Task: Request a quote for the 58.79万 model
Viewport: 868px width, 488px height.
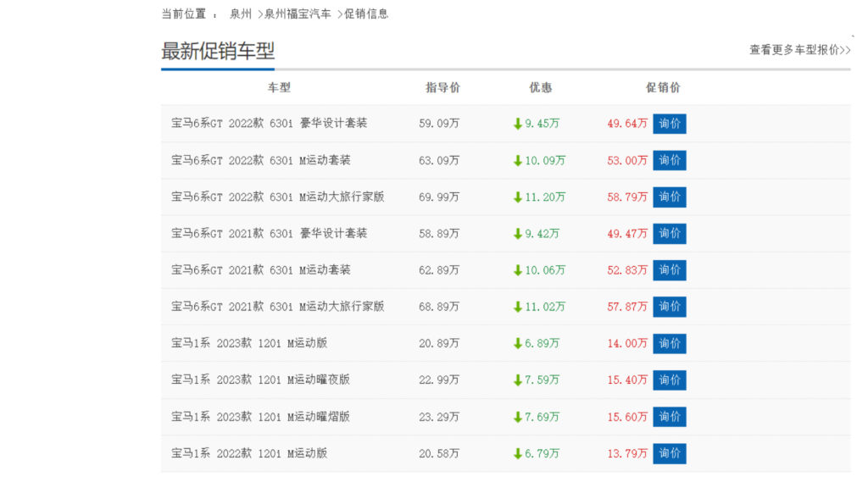Action: 670,197
